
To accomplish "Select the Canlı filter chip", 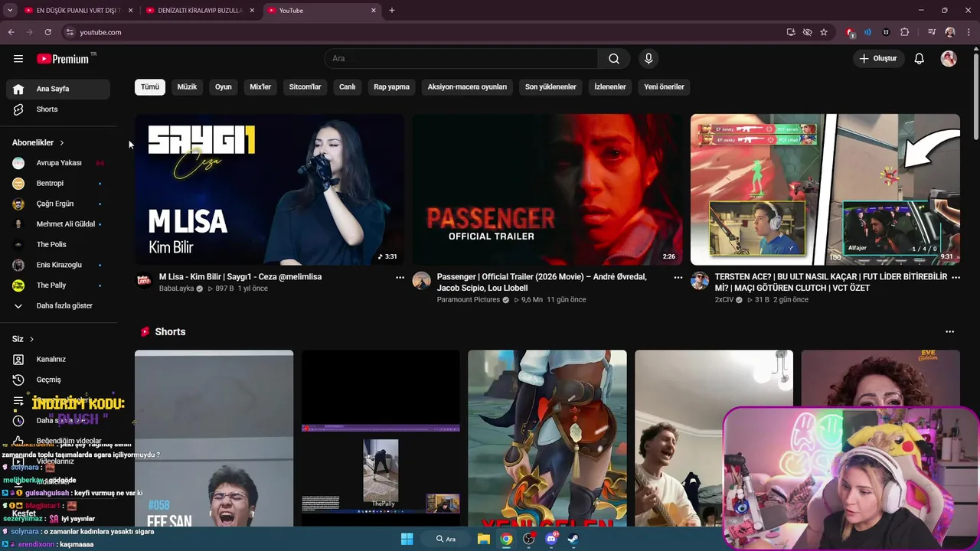I will click(x=348, y=87).
